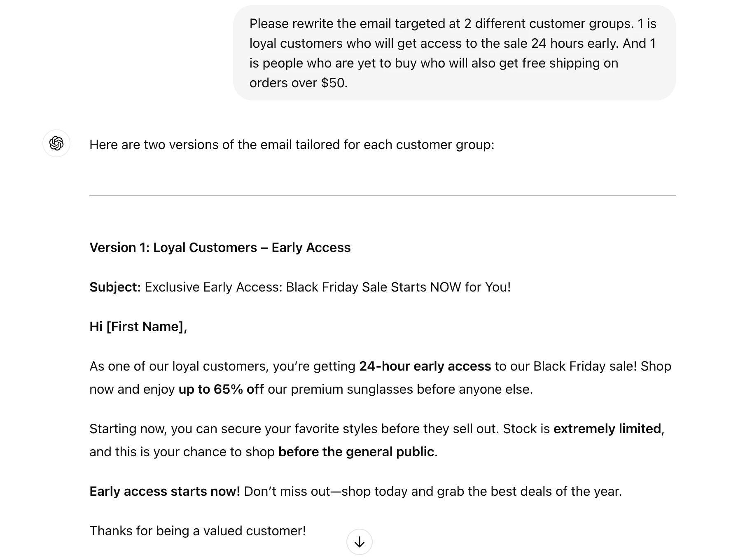Screen dimensions: 752x560
Task: Click the "Hi [First Name]," greeting
Action: tap(138, 327)
